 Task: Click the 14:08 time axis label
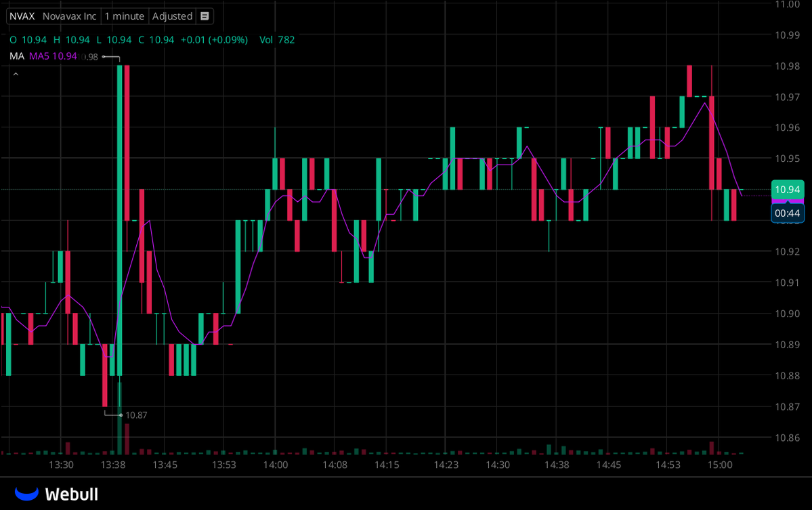coord(335,465)
